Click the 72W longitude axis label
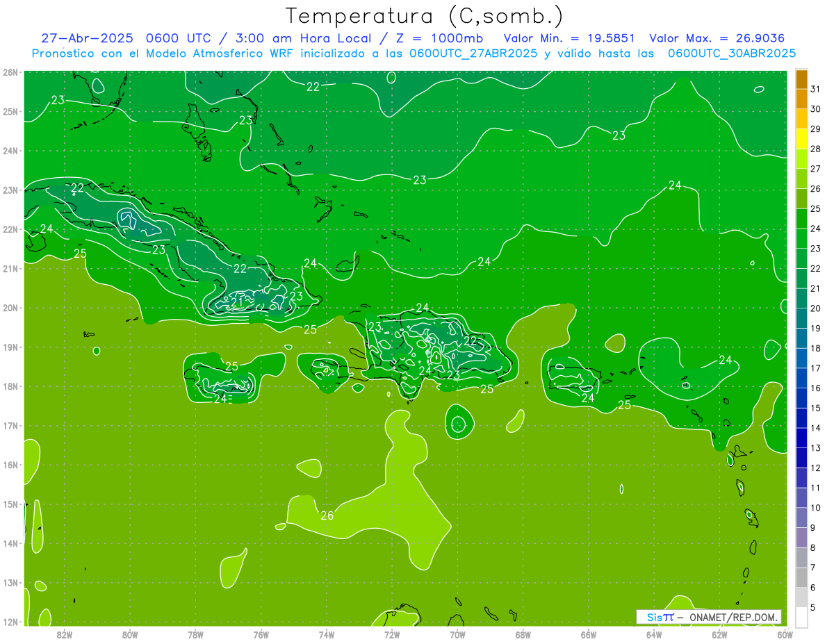 [x=392, y=634]
